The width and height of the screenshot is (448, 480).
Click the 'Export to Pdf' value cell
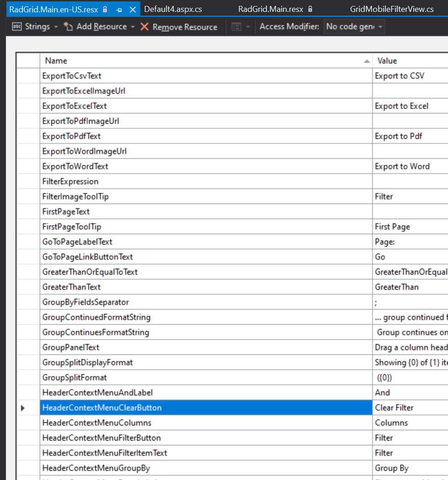[x=411, y=136]
